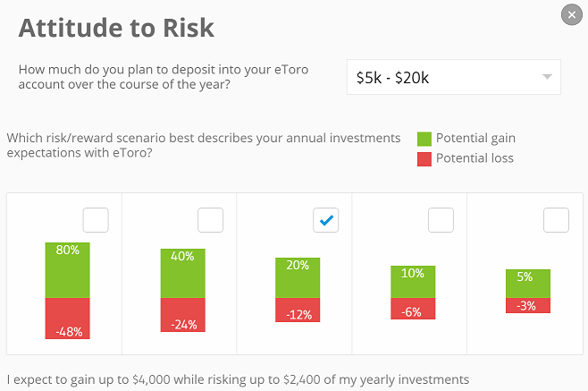Screen dimensions: 588x391
Task: Check the 40% gain scenario checkbox
Action: click(x=210, y=220)
